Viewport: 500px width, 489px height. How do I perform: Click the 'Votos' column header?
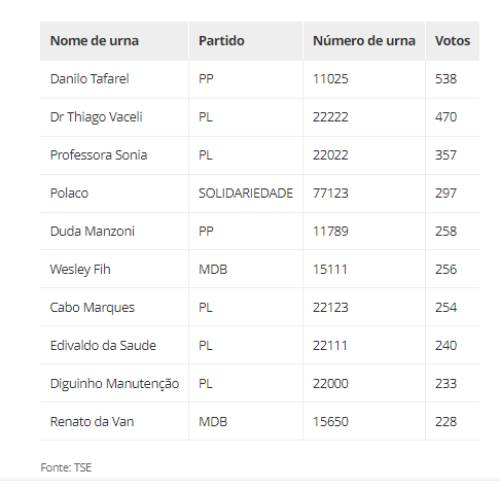[x=453, y=41]
